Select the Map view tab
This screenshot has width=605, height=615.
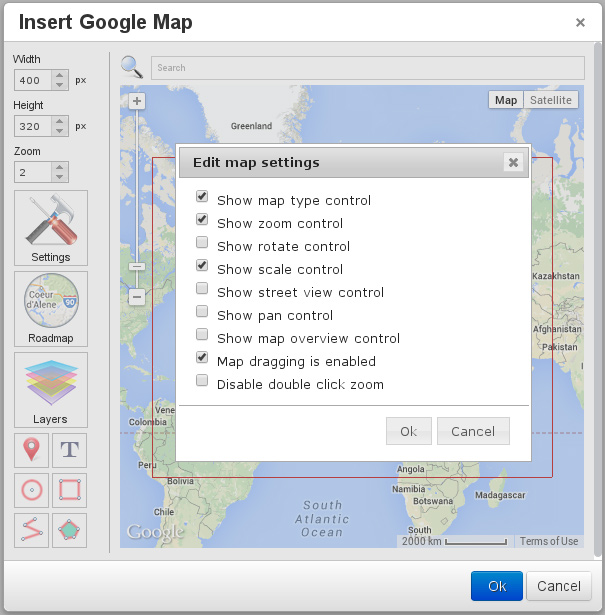point(506,100)
